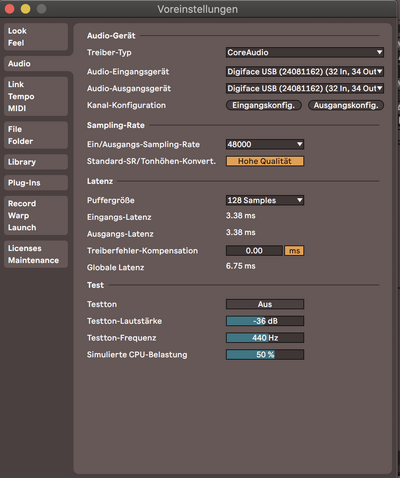Click the Kanal-Konfiguration label
The width and height of the screenshot is (400, 478).
pyautogui.click(x=126, y=105)
